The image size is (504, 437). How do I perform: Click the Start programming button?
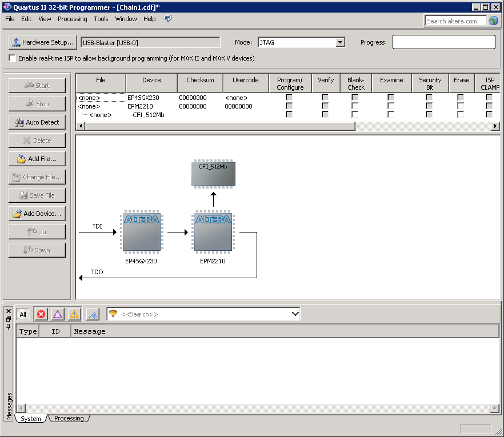37,86
